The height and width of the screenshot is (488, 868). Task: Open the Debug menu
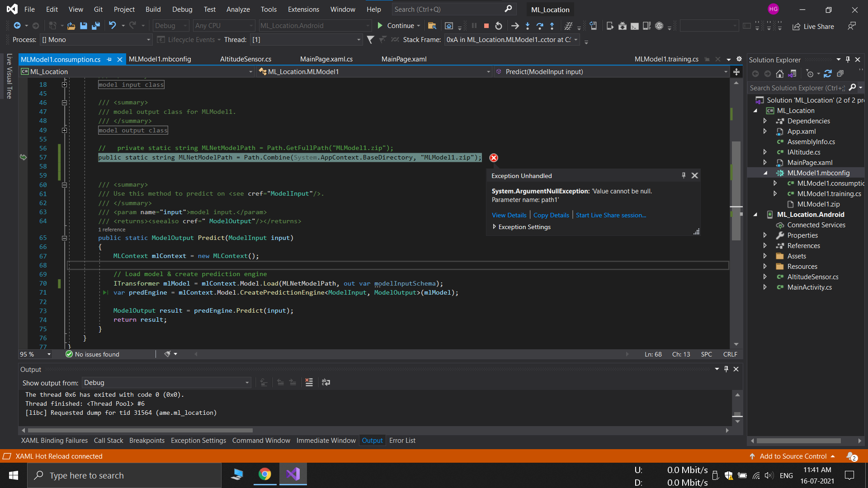(x=182, y=9)
